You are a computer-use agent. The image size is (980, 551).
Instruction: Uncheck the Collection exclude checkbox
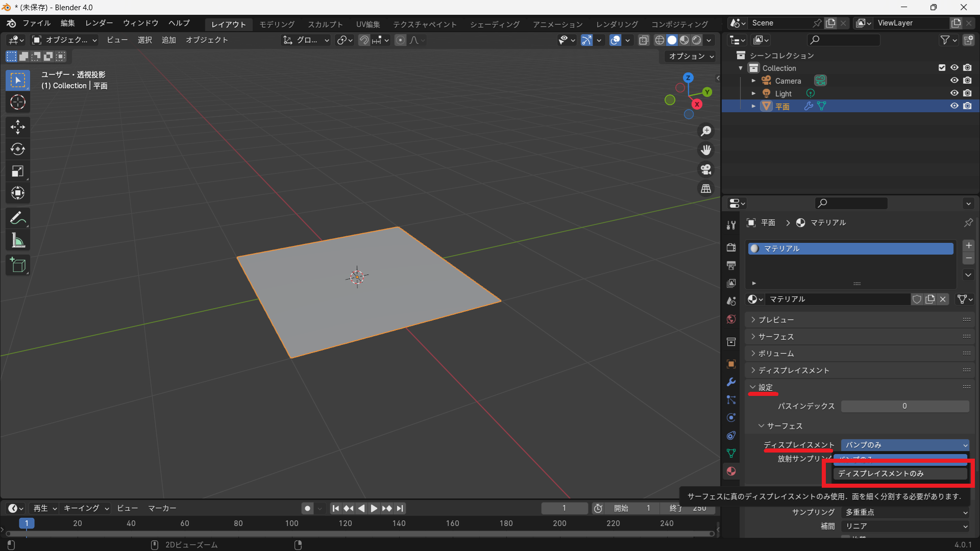942,68
